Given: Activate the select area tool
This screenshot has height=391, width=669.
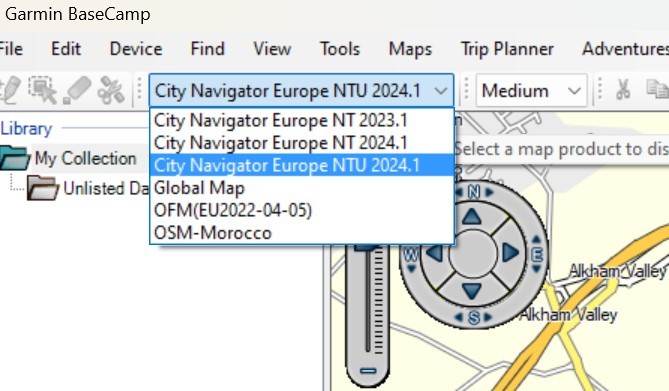Looking at the screenshot, I should coord(42,90).
